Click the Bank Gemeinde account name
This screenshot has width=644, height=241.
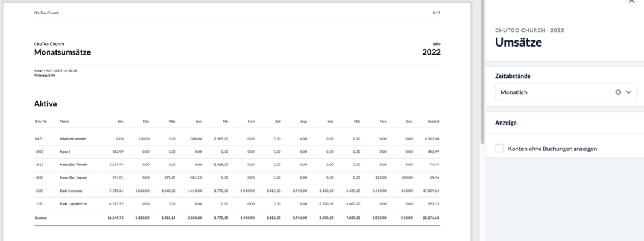72,191
